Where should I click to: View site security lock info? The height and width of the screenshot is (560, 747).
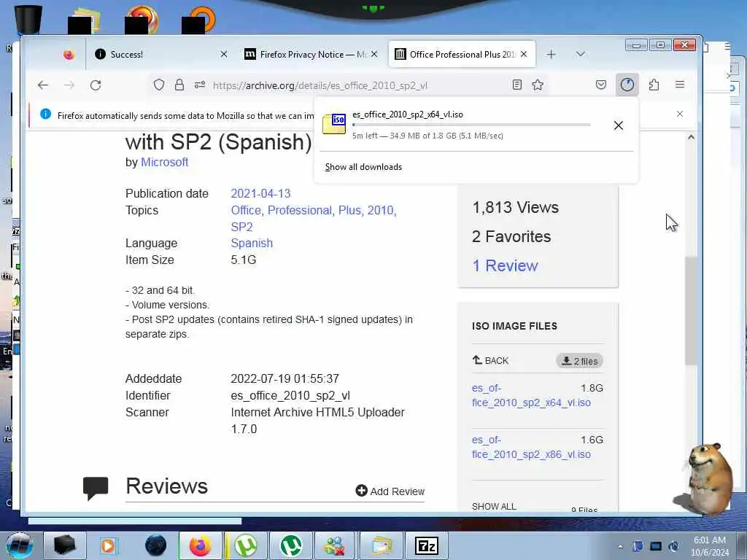(x=179, y=85)
